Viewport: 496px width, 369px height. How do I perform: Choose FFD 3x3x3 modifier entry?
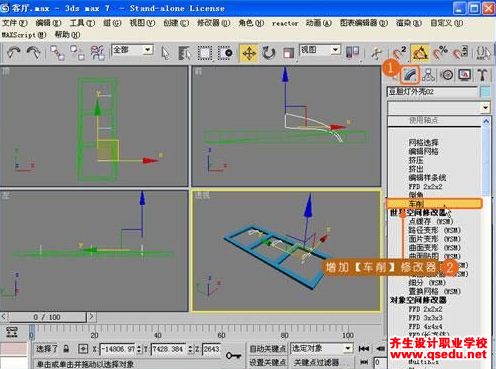coord(425,318)
